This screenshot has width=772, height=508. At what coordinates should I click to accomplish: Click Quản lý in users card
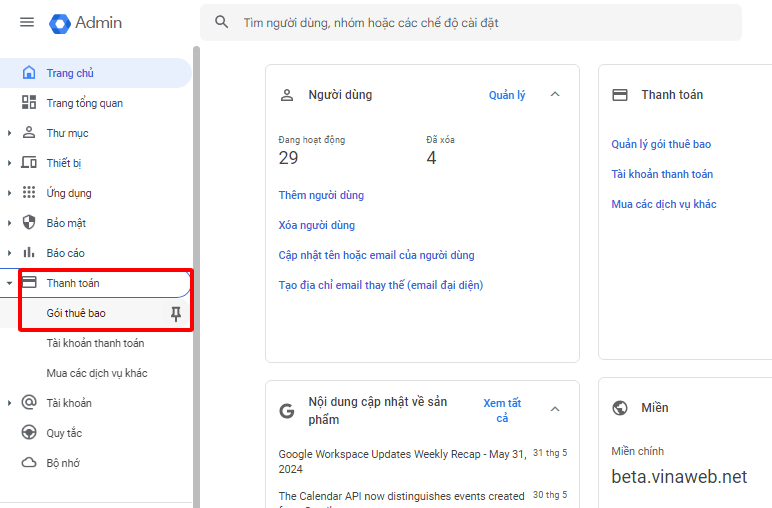(507, 95)
